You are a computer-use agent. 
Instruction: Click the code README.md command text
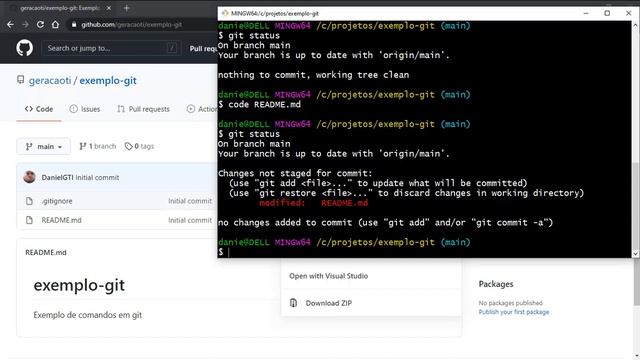coord(264,104)
